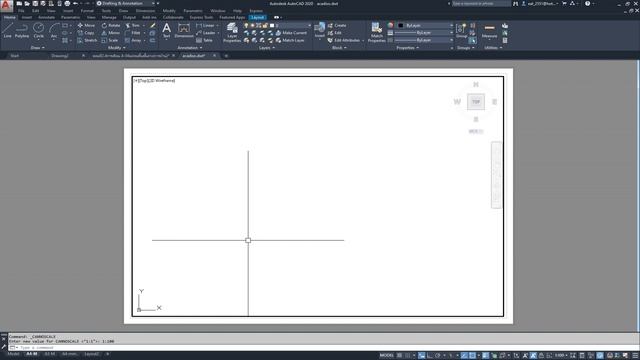The height and width of the screenshot is (360, 640).
Task: Click the Mirror tool
Action: coord(111,33)
